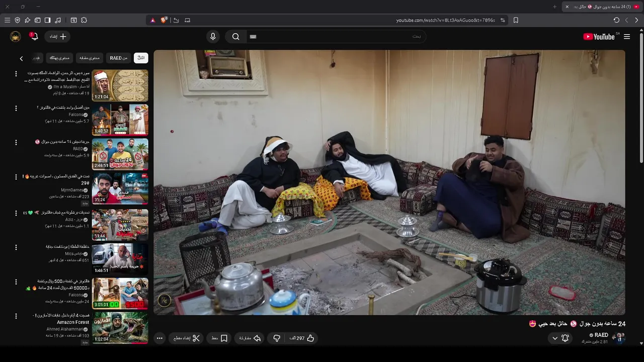
Task: Open options menu for RAED 5.9 million video
Action: coord(16,143)
